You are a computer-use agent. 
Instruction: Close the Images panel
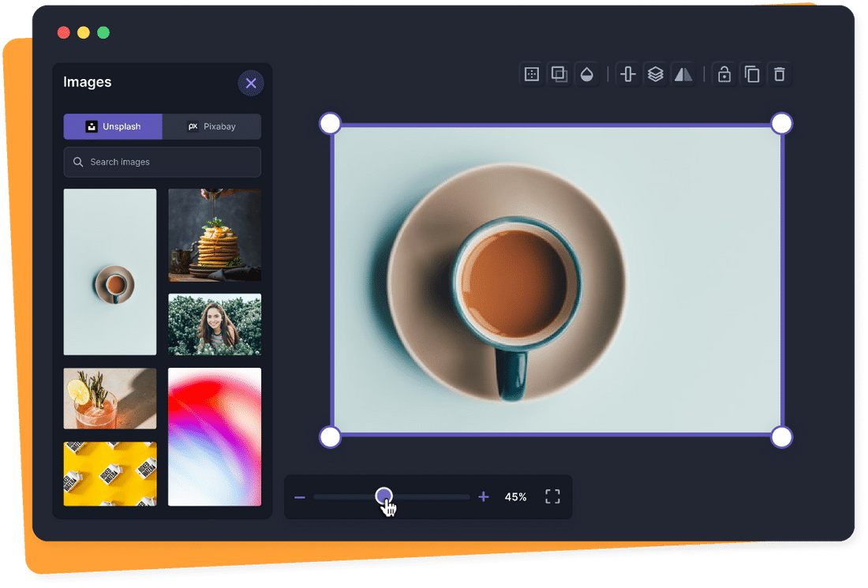[x=251, y=83]
